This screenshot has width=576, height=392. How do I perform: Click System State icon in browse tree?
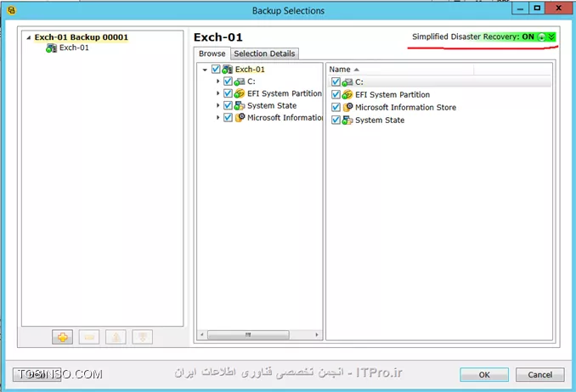click(239, 106)
